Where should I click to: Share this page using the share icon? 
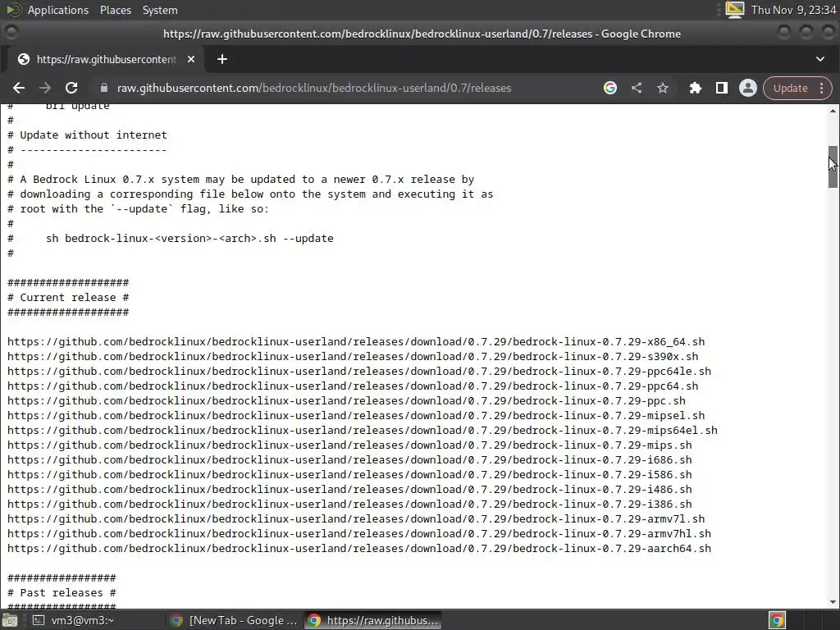pyautogui.click(x=637, y=88)
